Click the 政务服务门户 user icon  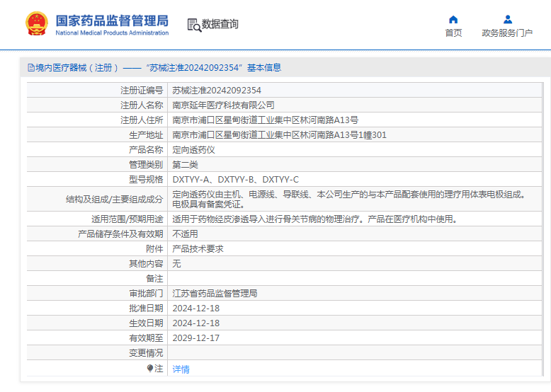pos(507,19)
